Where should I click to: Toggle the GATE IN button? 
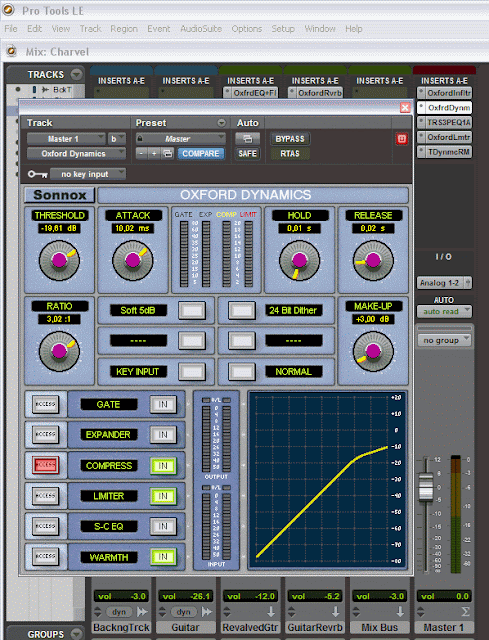point(163,404)
